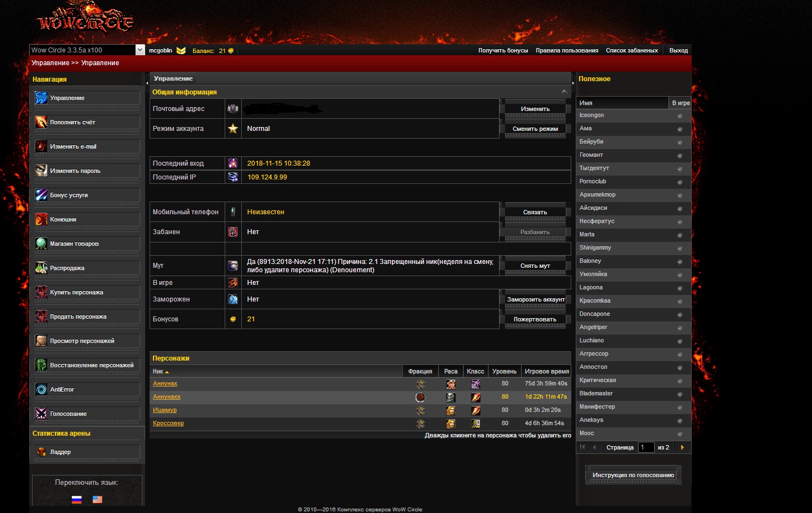Collapse the Общая информация section
812x513 pixels.
[564, 92]
